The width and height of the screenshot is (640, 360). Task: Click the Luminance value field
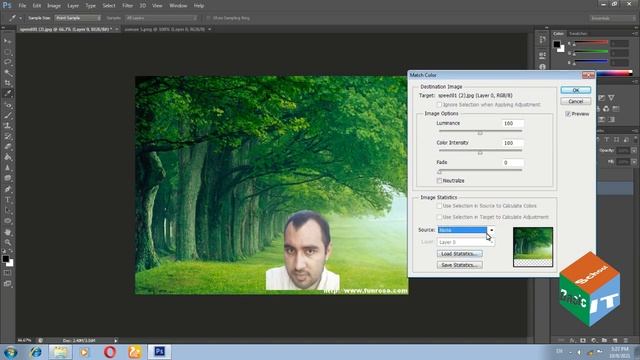tap(513, 123)
